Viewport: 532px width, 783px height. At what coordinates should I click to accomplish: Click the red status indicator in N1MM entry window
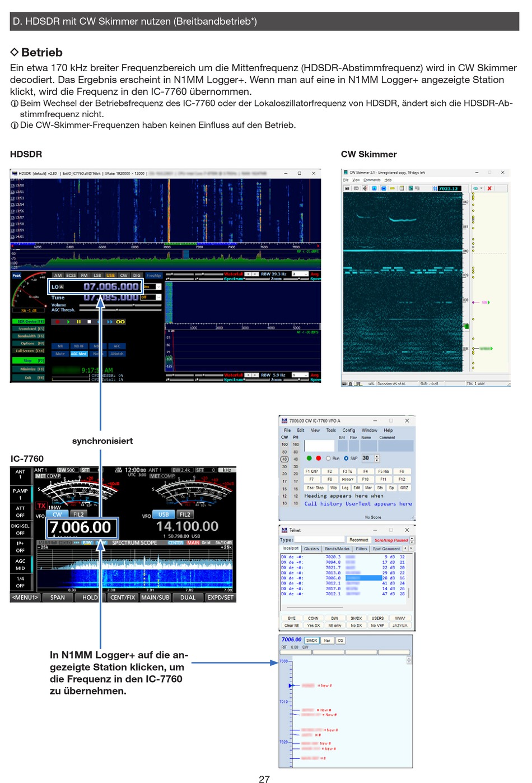(318, 458)
